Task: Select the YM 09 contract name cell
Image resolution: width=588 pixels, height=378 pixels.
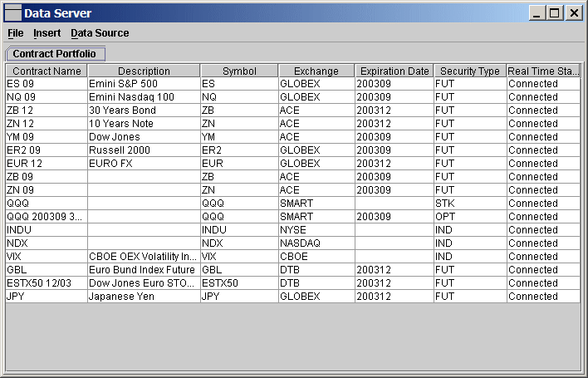Action: point(47,137)
